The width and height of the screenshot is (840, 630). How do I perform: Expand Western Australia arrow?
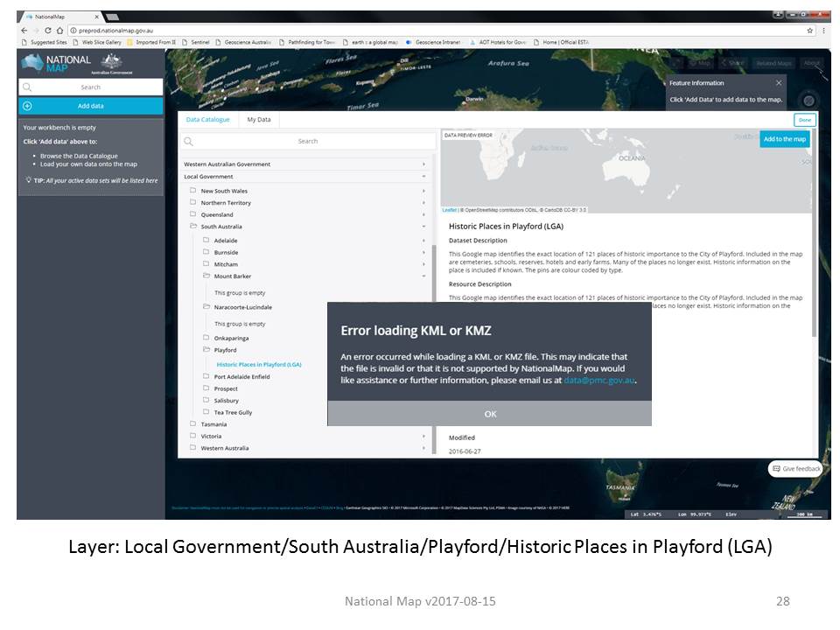point(423,448)
